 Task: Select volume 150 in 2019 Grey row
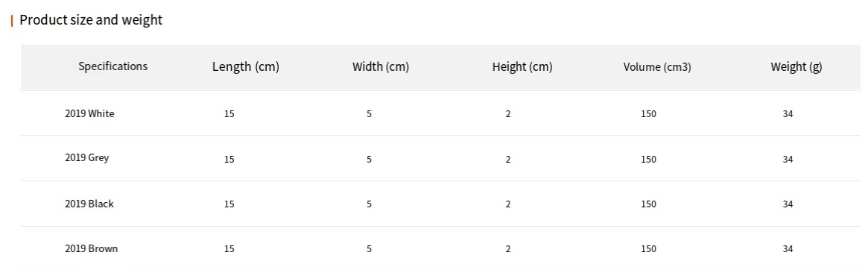point(648,160)
